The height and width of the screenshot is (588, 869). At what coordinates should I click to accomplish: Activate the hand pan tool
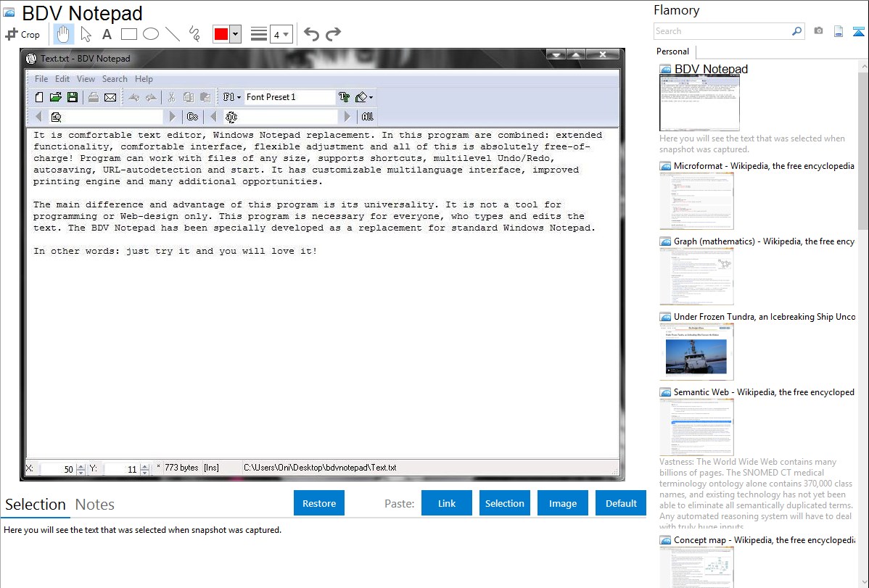click(63, 34)
